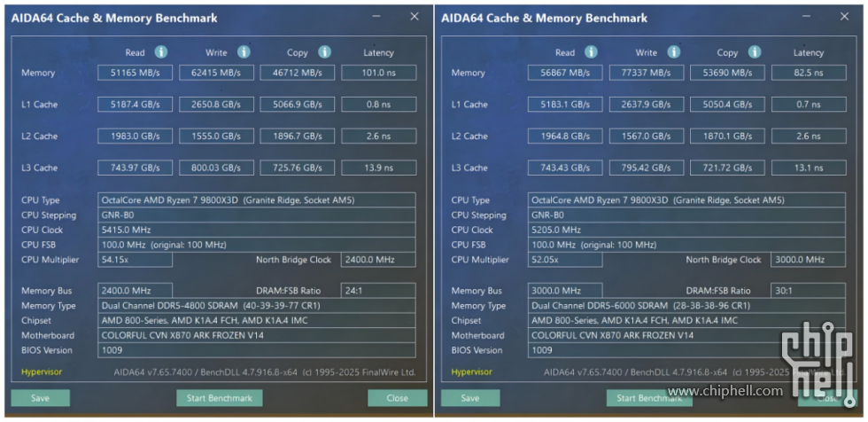Select L1 Cache Latency value 0.8 ns
Viewport: 868px width, 422px height.
click(x=379, y=104)
